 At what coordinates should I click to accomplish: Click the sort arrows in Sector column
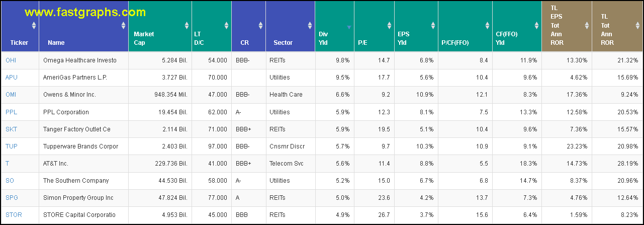[x=310, y=25]
